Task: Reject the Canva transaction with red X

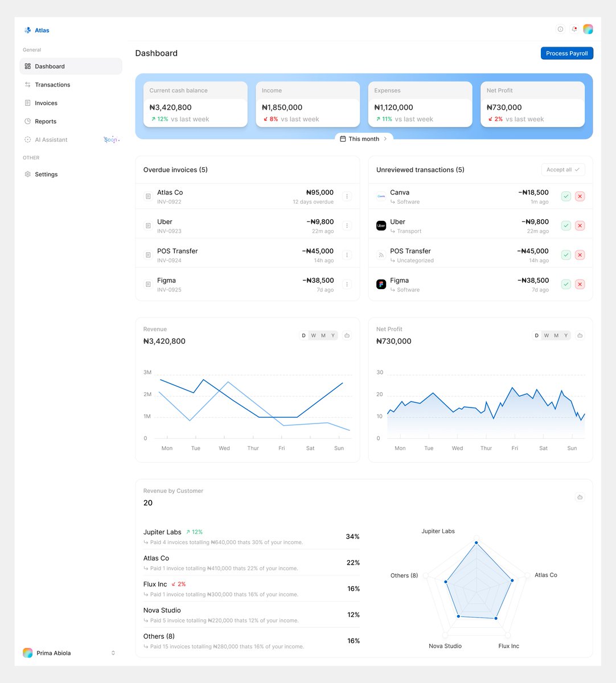Action: click(580, 196)
